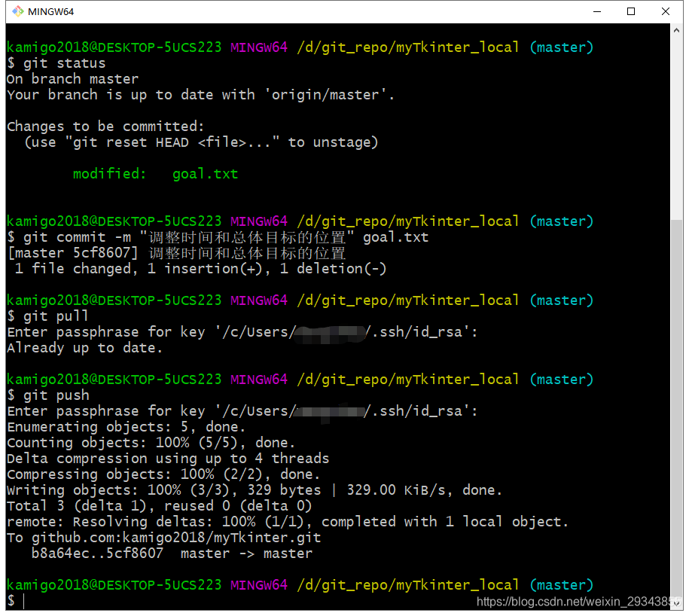
Task: Click the git reset HEAD hint line
Action: click(201, 142)
